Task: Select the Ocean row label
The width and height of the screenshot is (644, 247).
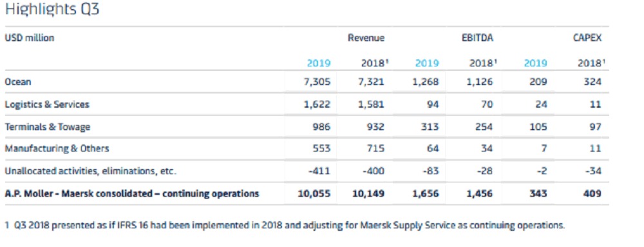Action: [x=17, y=82]
